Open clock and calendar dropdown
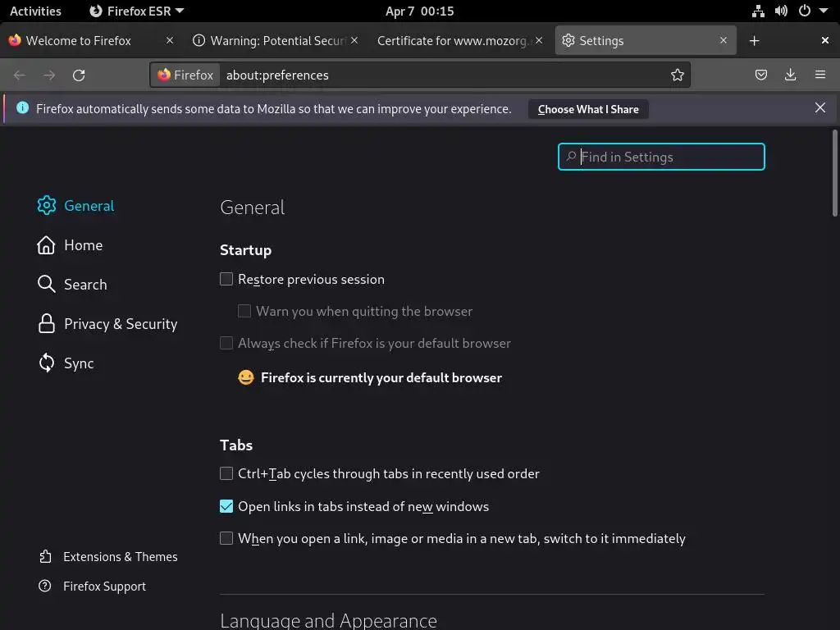 (x=419, y=11)
